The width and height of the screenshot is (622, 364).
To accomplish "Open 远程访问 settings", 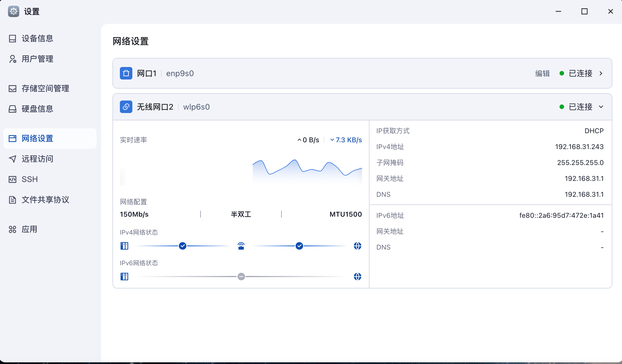I will pos(50,159).
